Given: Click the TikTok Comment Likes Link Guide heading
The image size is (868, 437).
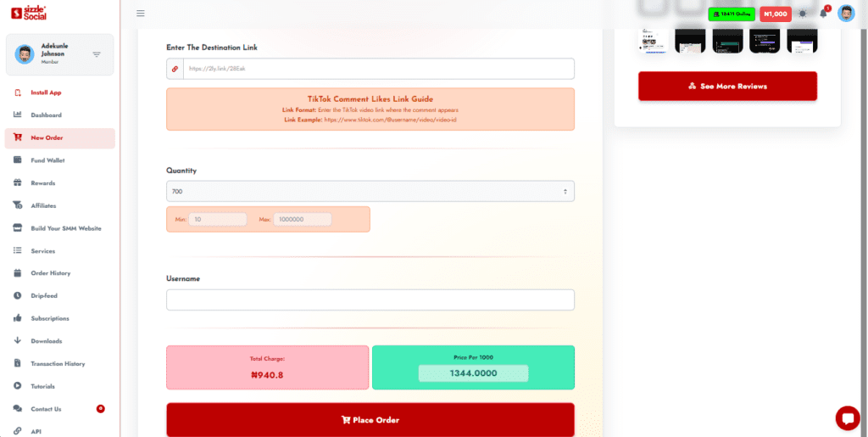Looking at the screenshot, I should click(x=370, y=99).
